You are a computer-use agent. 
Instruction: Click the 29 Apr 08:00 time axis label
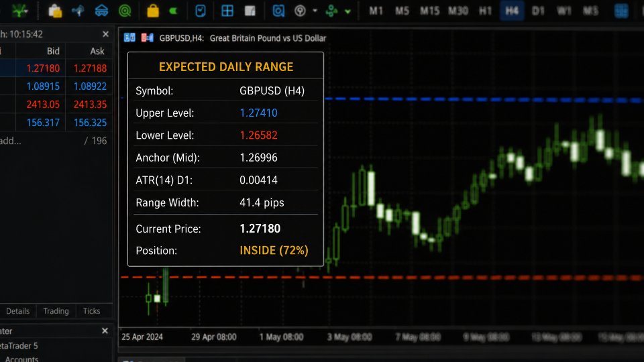coord(213,337)
